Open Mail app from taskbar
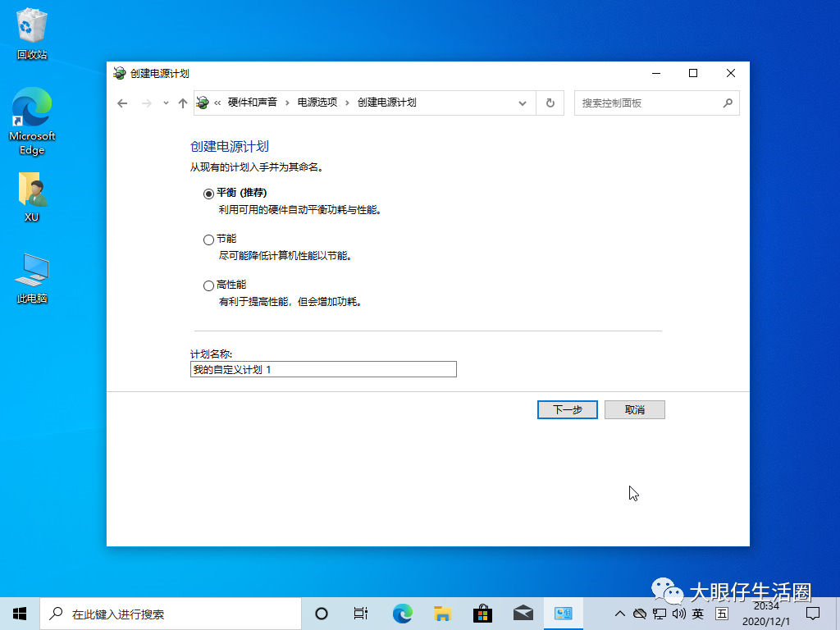 pyautogui.click(x=523, y=614)
